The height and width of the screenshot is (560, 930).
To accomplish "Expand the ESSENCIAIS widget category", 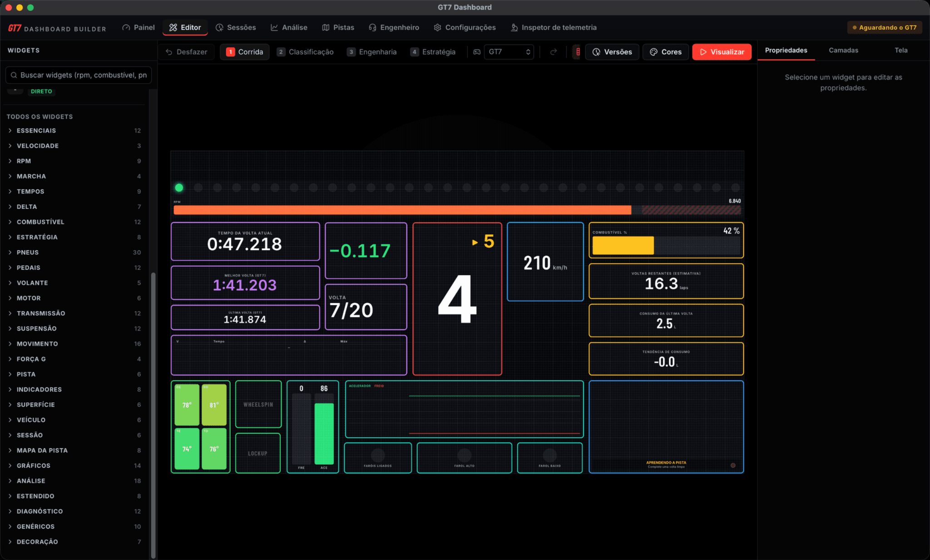I will coord(74,131).
